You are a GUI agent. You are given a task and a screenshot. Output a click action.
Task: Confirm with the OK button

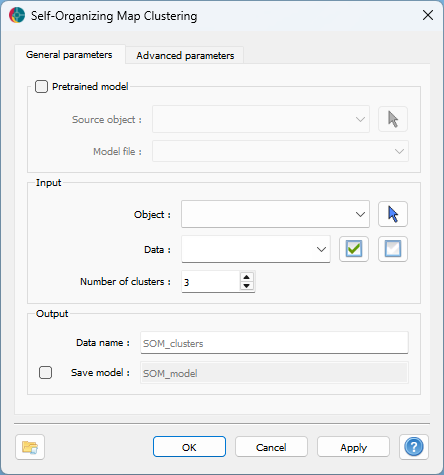point(189,447)
